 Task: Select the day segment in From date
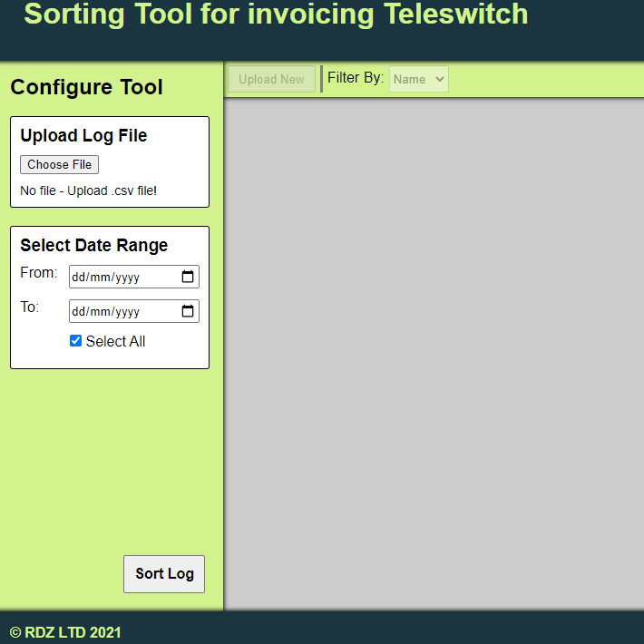pos(78,278)
